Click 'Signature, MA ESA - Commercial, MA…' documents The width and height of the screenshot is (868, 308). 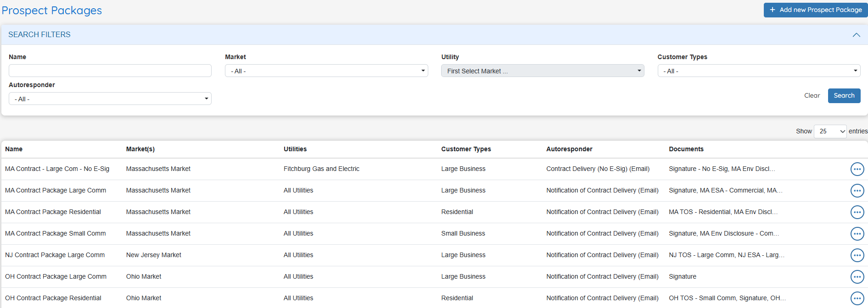[726, 190]
